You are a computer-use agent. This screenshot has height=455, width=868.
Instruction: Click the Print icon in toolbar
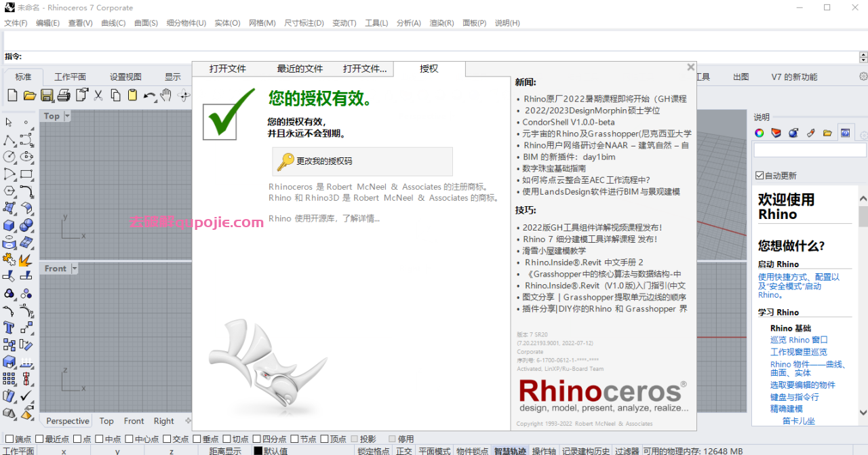coord(64,95)
